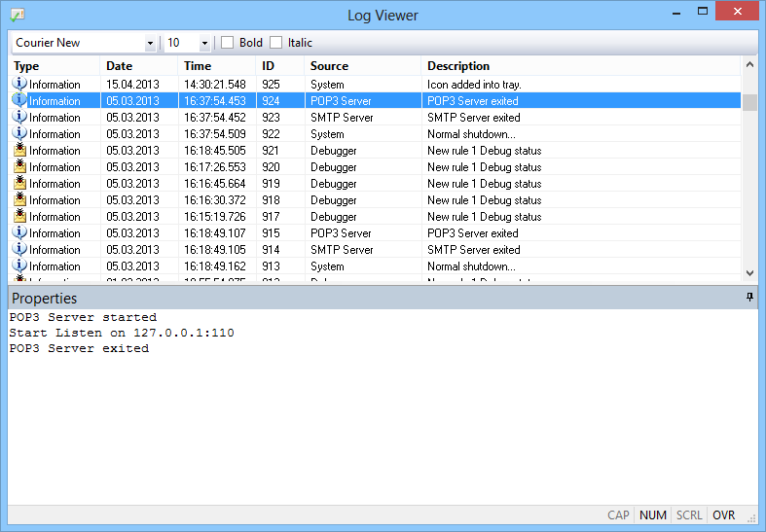Image resolution: width=766 pixels, height=532 pixels.
Task: Click the debugger bug icon on row 921
Action: point(20,150)
